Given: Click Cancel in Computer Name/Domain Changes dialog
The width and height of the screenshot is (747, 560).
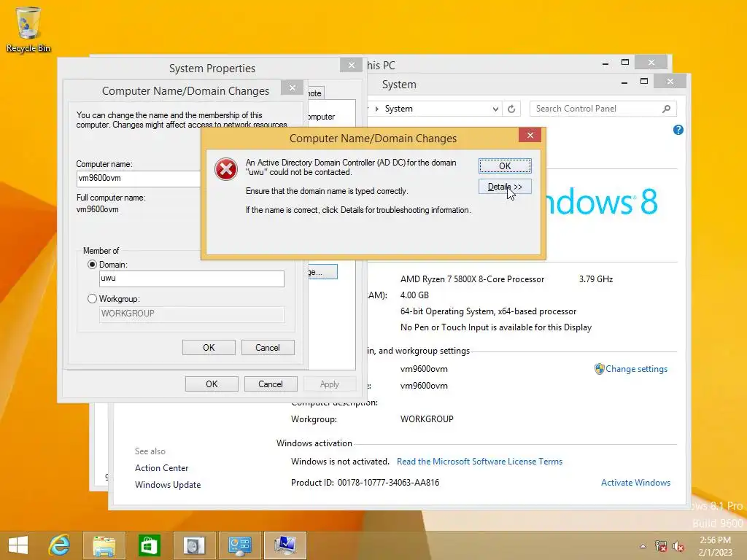Looking at the screenshot, I should (268, 348).
